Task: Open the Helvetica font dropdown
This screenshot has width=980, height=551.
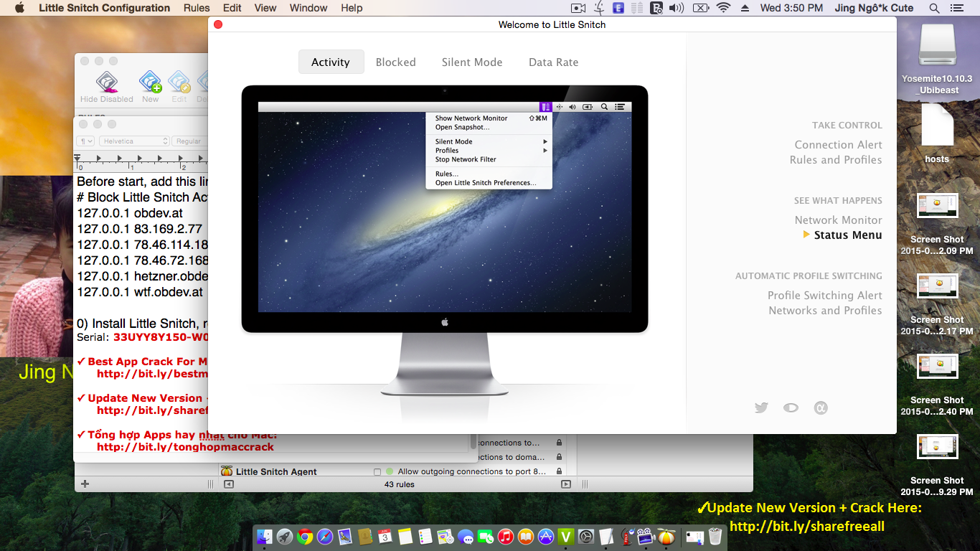Action: click(134, 141)
